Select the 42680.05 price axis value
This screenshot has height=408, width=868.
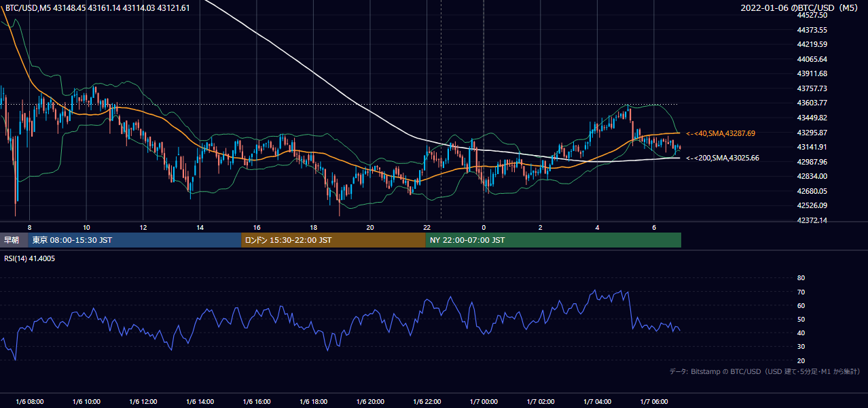click(x=812, y=191)
